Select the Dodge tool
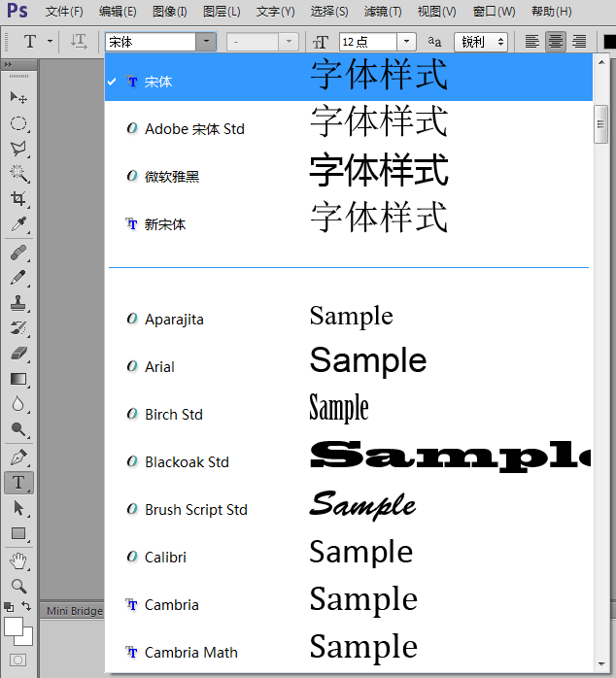 coord(18,429)
